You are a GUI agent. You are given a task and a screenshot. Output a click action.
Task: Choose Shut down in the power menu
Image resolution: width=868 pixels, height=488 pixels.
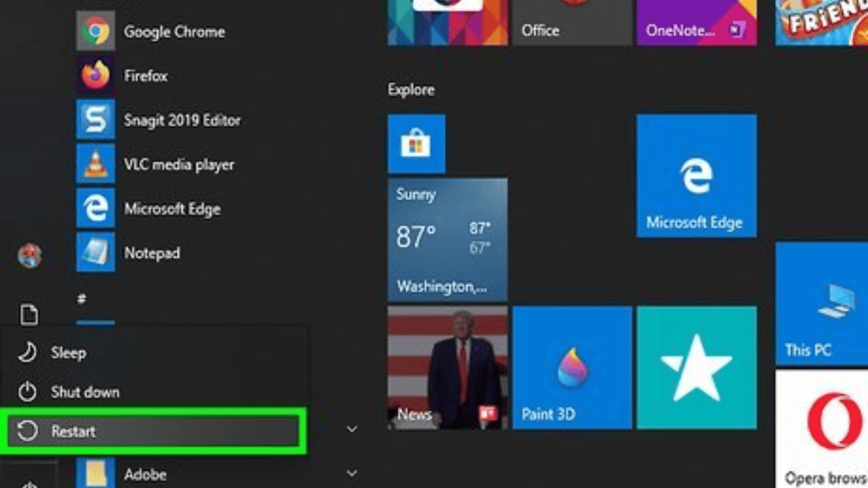(155, 392)
